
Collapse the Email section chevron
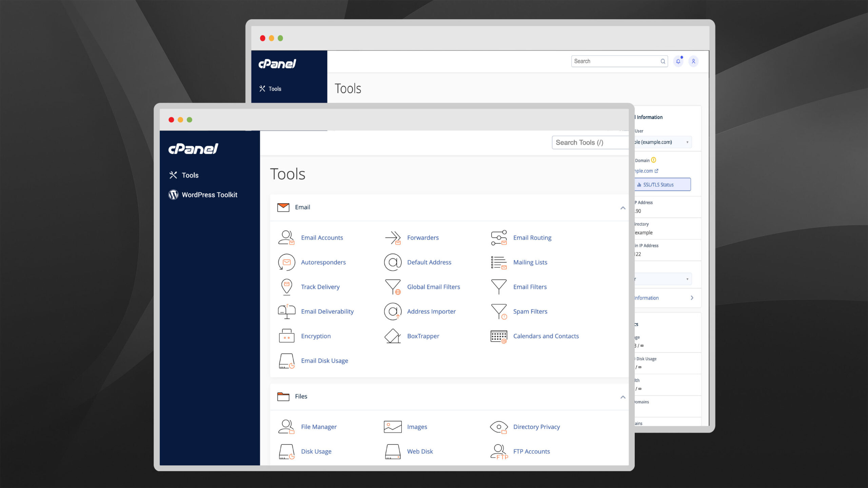pos(623,208)
